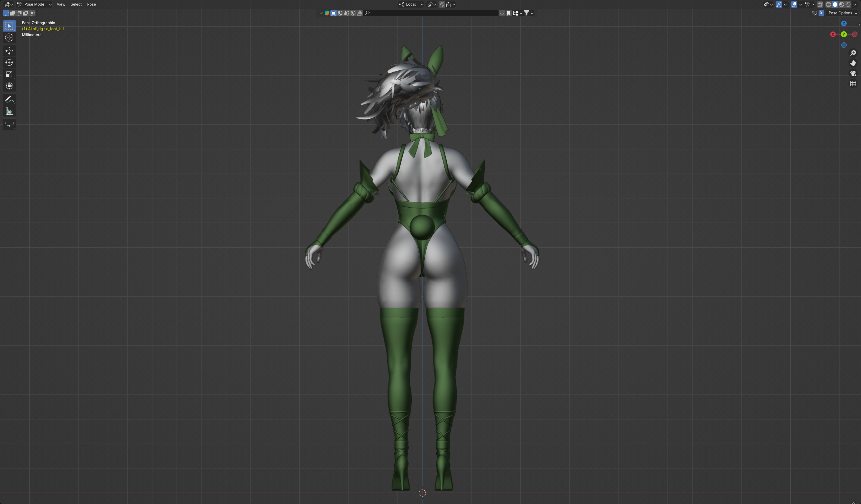The width and height of the screenshot is (861, 504).
Task: Set selection mode to New
Action: pyautogui.click(x=6, y=13)
